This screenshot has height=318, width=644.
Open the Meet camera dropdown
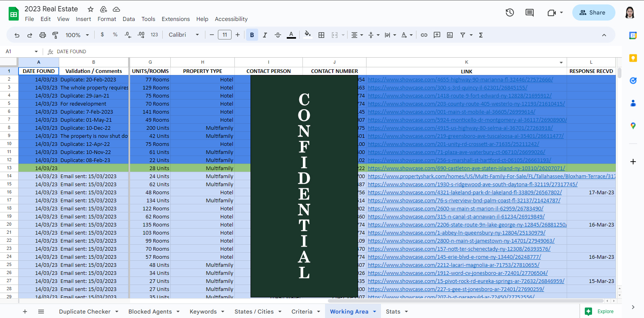[x=555, y=12]
